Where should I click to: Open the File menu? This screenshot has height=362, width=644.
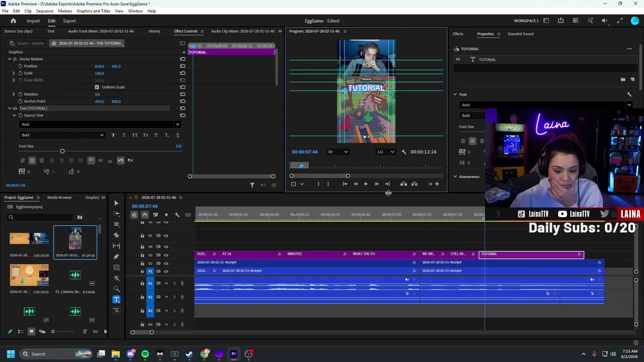(x=5, y=11)
